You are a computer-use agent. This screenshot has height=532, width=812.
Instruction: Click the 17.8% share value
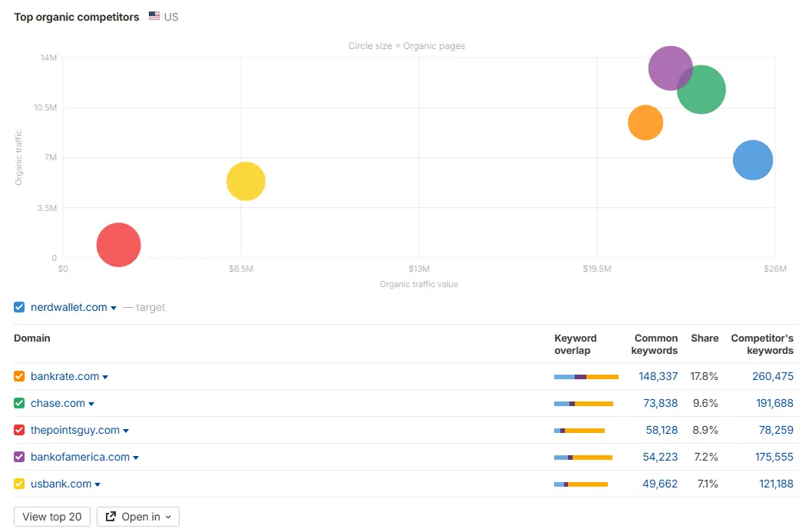click(x=705, y=376)
